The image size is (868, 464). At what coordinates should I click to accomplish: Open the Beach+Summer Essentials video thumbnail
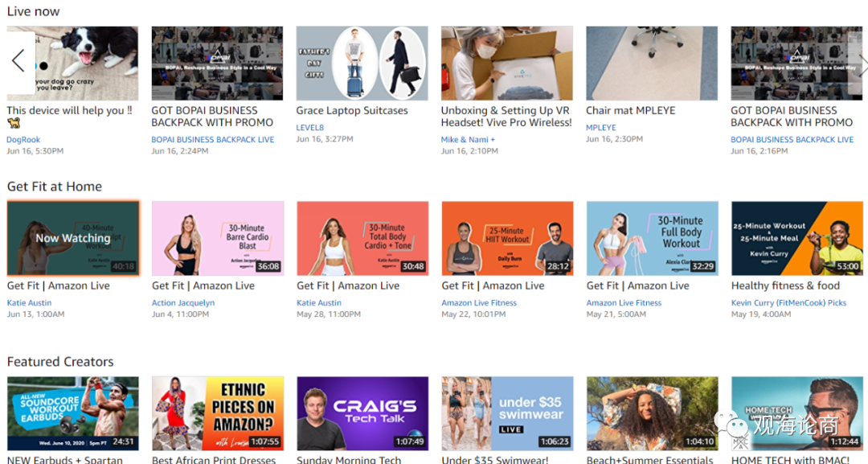click(652, 413)
